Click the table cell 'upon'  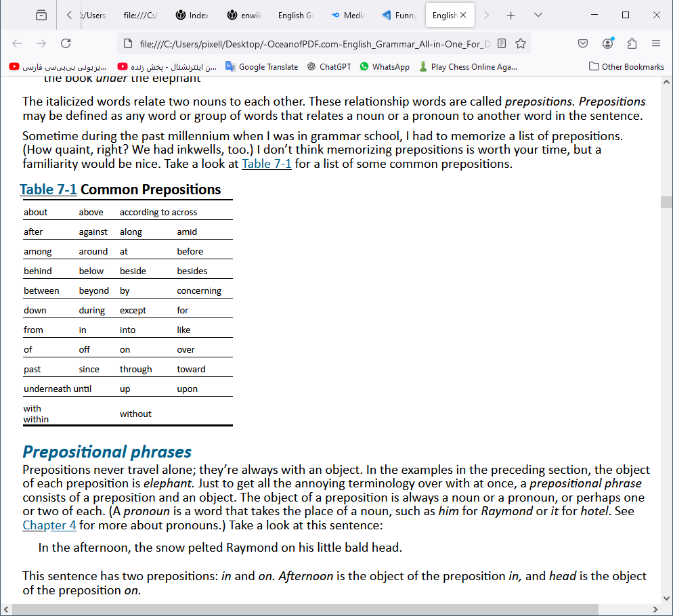click(187, 389)
